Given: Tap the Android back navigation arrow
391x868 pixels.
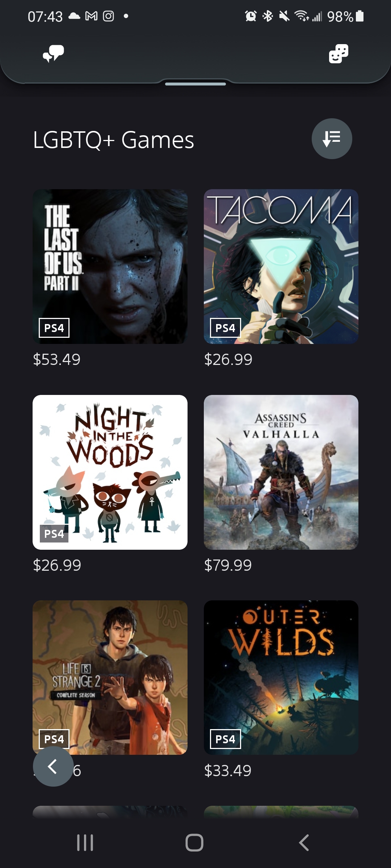Looking at the screenshot, I should click(x=304, y=843).
